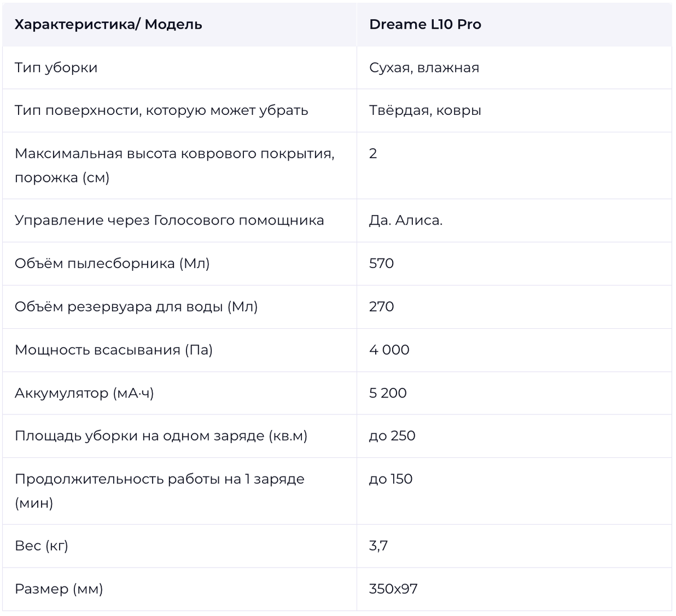Click the suction power value "4 000"
The height and width of the screenshot is (616, 676).
pos(389,350)
